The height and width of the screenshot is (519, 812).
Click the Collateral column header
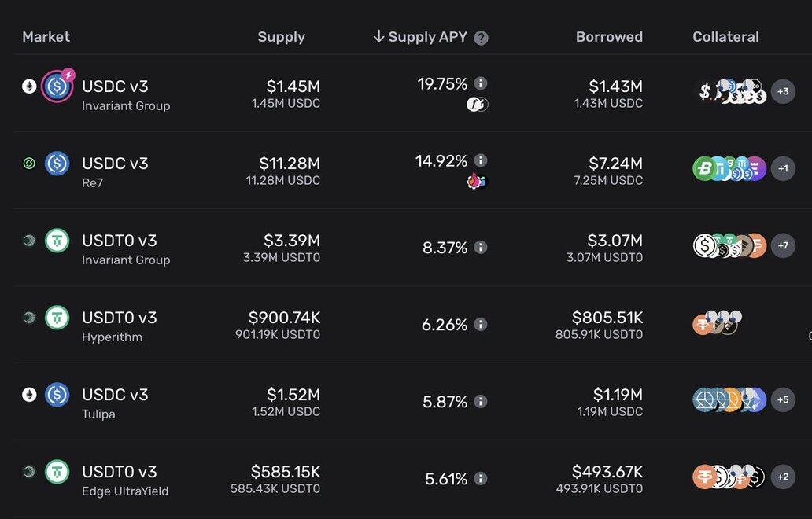point(725,37)
